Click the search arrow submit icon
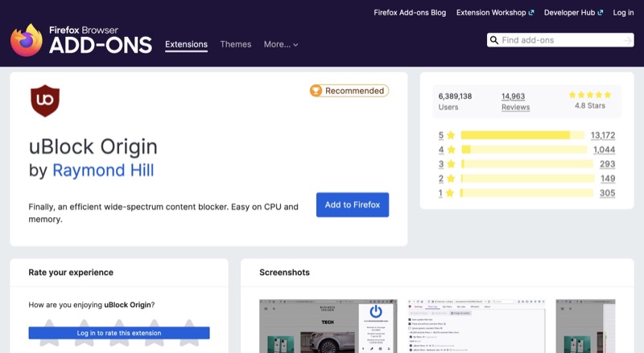The width and height of the screenshot is (644, 353). (x=626, y=40)
